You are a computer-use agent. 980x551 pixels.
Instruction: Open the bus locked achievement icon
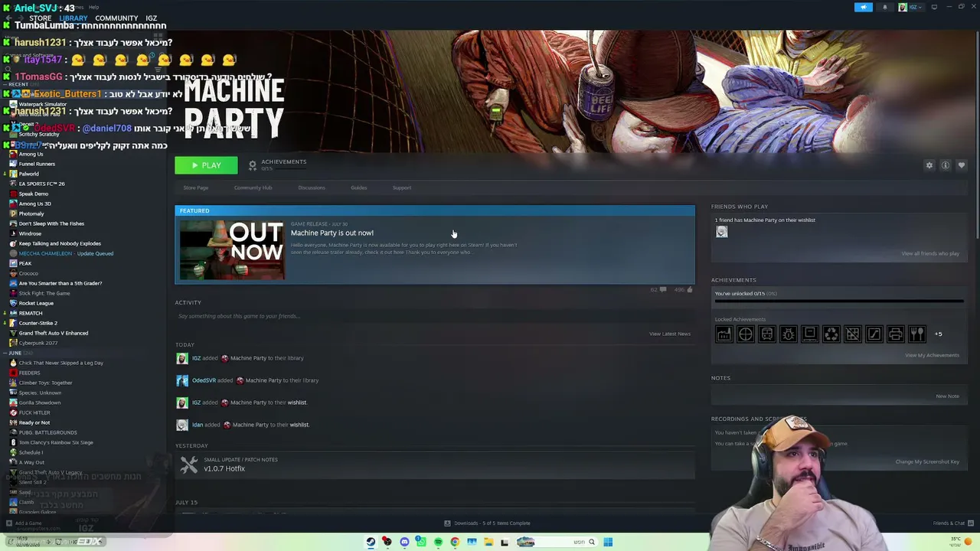coord(767,334)
